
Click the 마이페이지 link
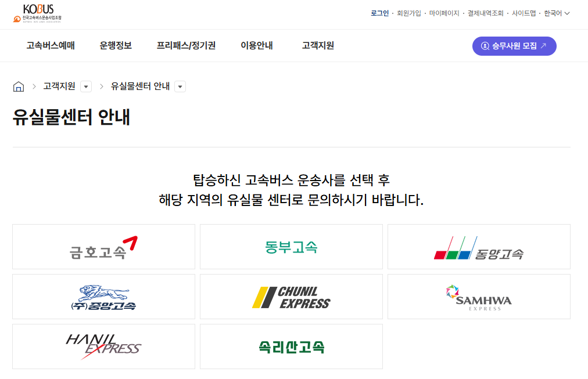[442, 12]
